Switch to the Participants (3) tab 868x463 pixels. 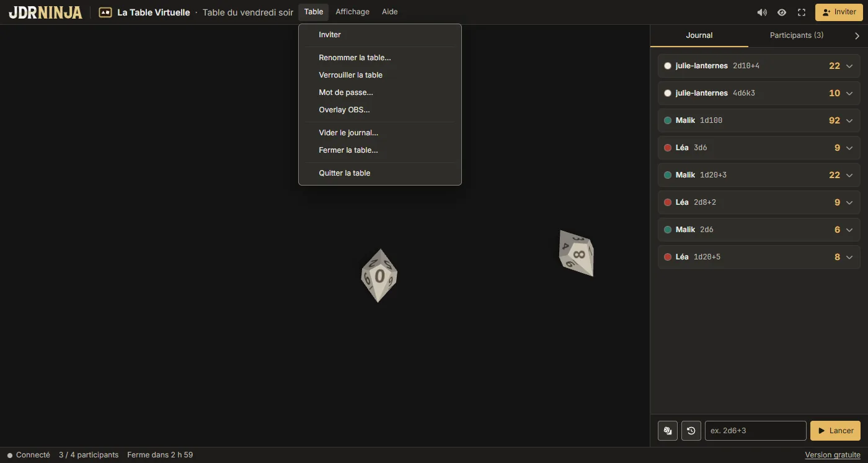point(797,35)
